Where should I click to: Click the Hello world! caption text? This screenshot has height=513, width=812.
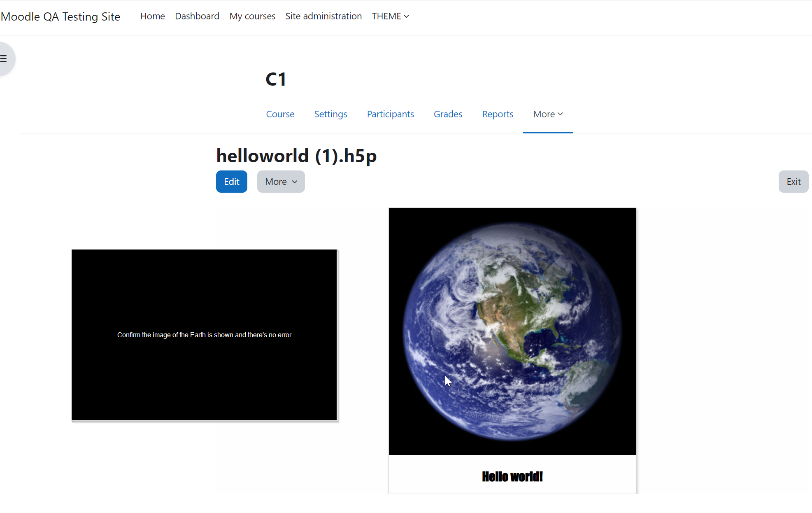(x=512, y=476)
